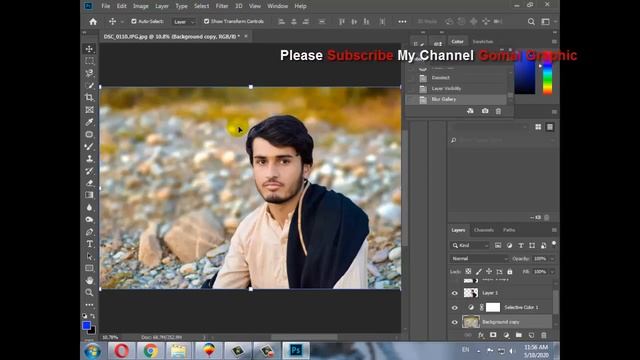The height and width of the screenshot is (360, 640).
Task: Open the Color panel menu
Action: pyautogui.click(x=554, y=42)
